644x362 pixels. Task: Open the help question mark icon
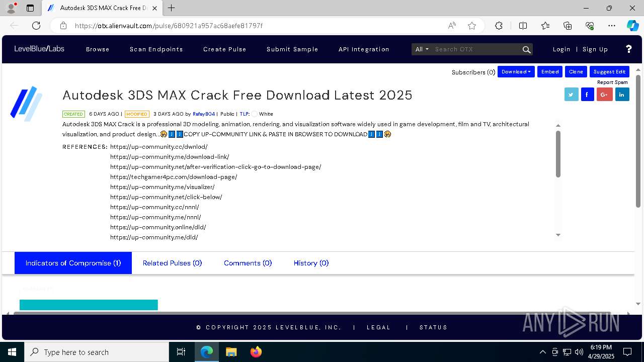(629, 49)
